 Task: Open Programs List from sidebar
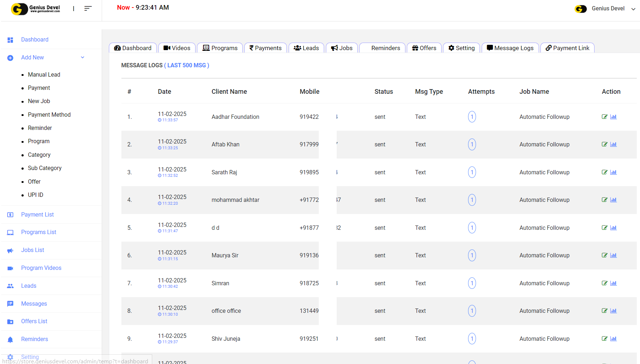click(39, 232)
